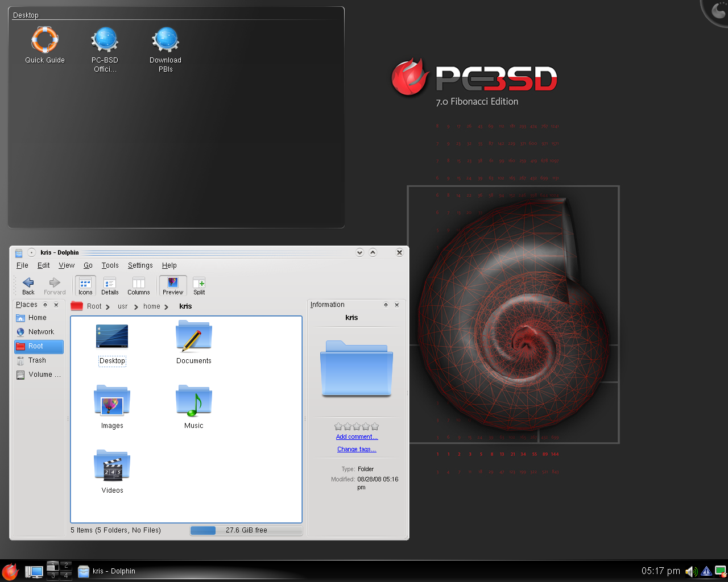Click usr in the breadcrumb bar
Screen dimensions: 728x582
click(123, 306)
